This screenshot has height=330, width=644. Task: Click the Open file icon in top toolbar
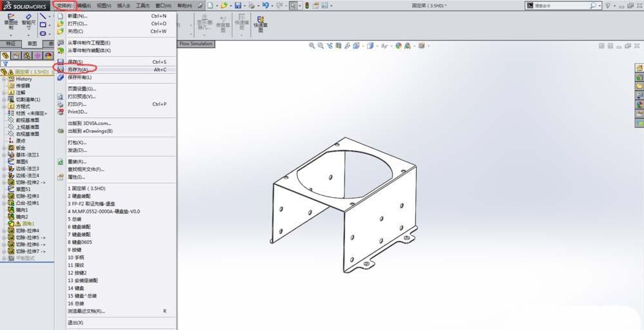(223, 5)
